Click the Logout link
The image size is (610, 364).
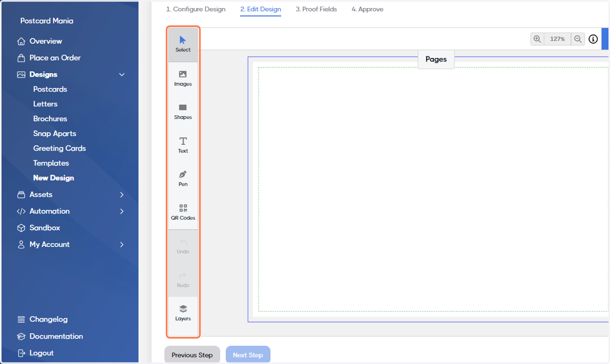click(42, 353)
